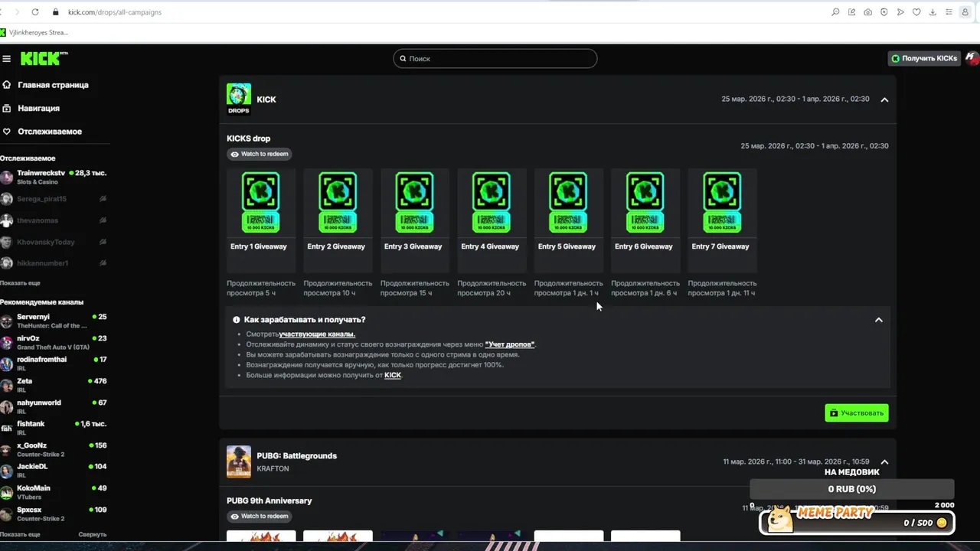Open the user profile avatar

coord(972,58)
